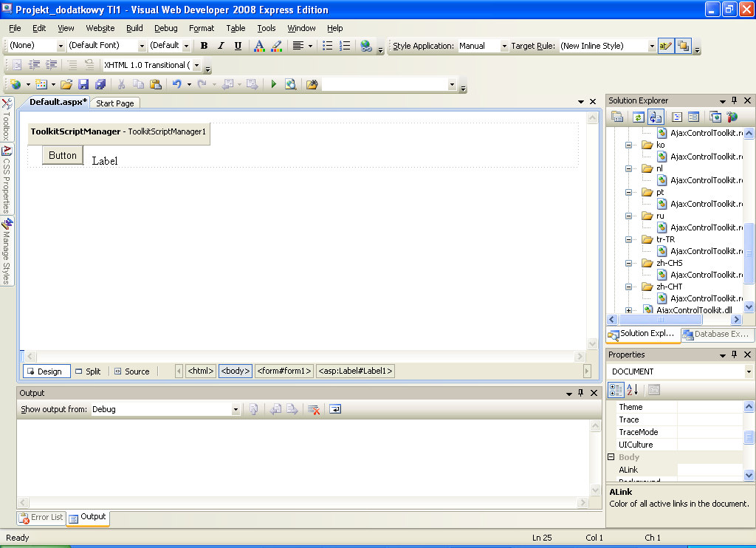Switch to the Database Explorer tab
Viewport: 756px width, 548px height.
(716, 334)
